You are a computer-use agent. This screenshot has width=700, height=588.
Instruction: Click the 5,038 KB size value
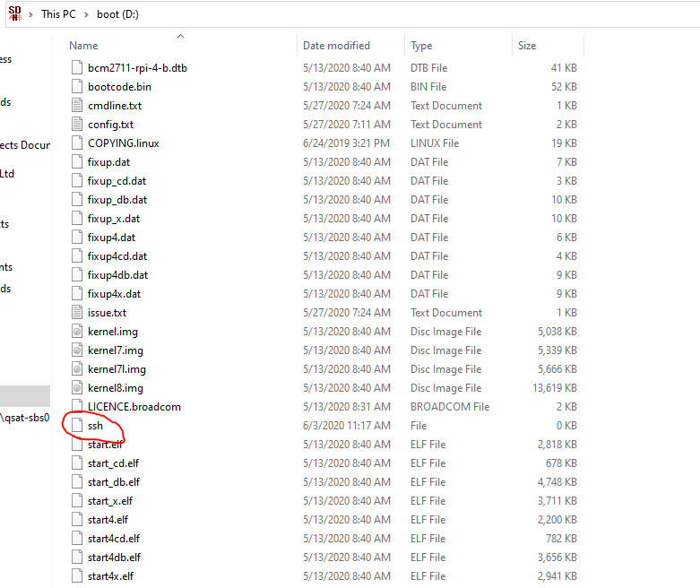click(x=557, y=332)
